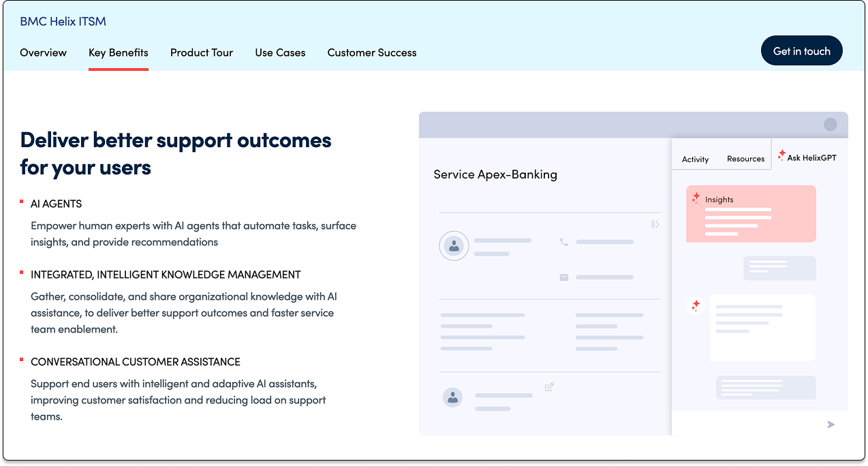Open the Overview tab
868x466 pixels.
click(43, 52)
